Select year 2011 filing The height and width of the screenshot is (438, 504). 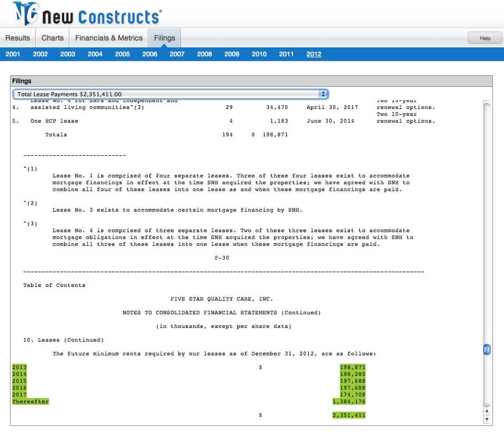point(286,54)
